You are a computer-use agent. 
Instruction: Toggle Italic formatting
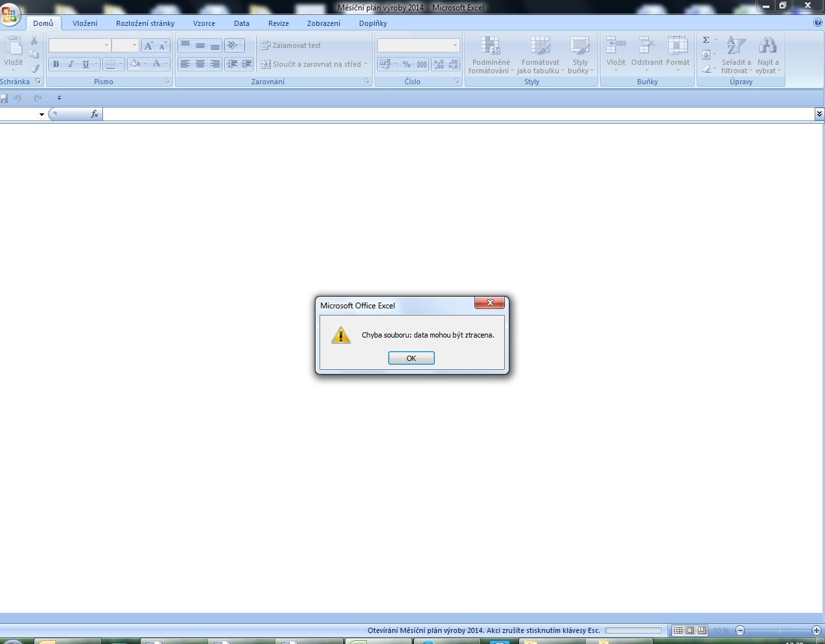click(x=71, y=64)
